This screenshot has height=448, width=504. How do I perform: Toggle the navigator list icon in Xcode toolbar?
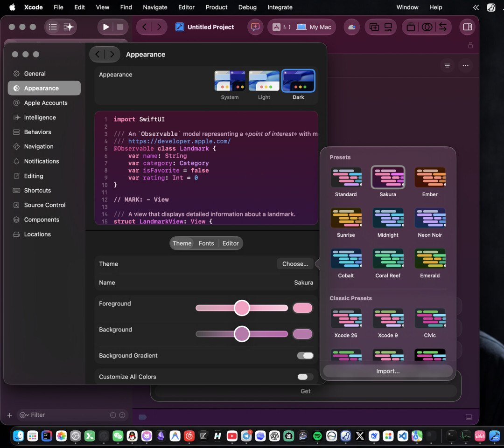[x=53, y=27]
